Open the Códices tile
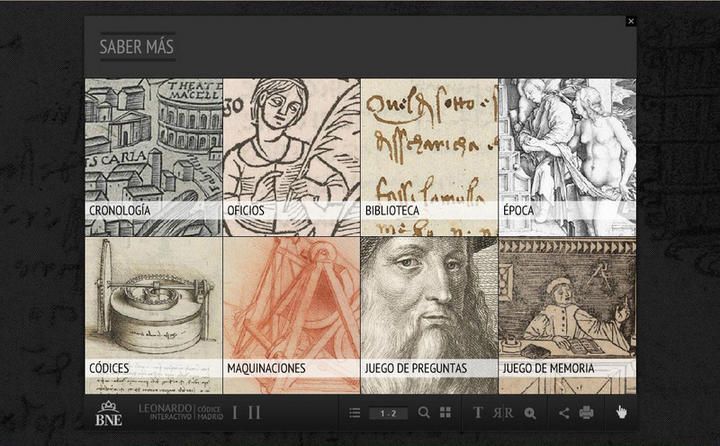This screenshot has height=446, width=720. pos(154,316)
